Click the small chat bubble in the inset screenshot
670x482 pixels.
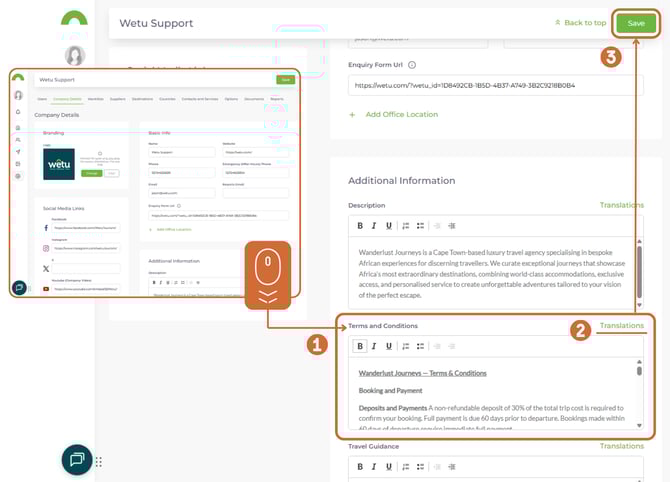pyautogui.click(x=19, y=288)
